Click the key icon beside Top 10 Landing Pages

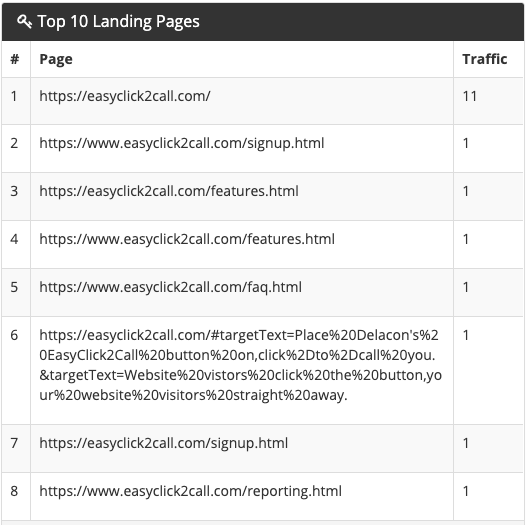pos(24,22)
